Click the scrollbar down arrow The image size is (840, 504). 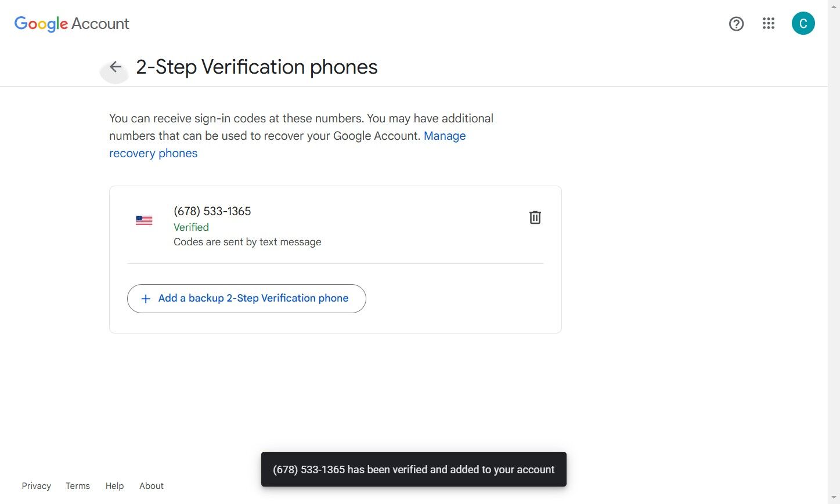click(834, 498)
